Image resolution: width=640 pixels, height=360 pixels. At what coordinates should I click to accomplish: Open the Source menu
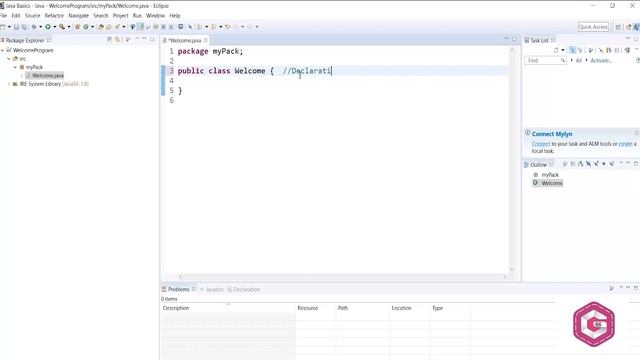32,16
